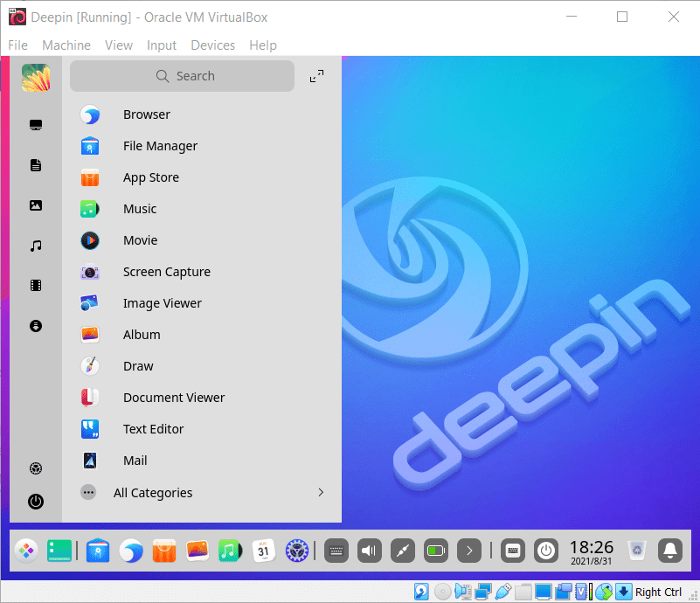Open VirtualBox Machine menu

[66, 45]
